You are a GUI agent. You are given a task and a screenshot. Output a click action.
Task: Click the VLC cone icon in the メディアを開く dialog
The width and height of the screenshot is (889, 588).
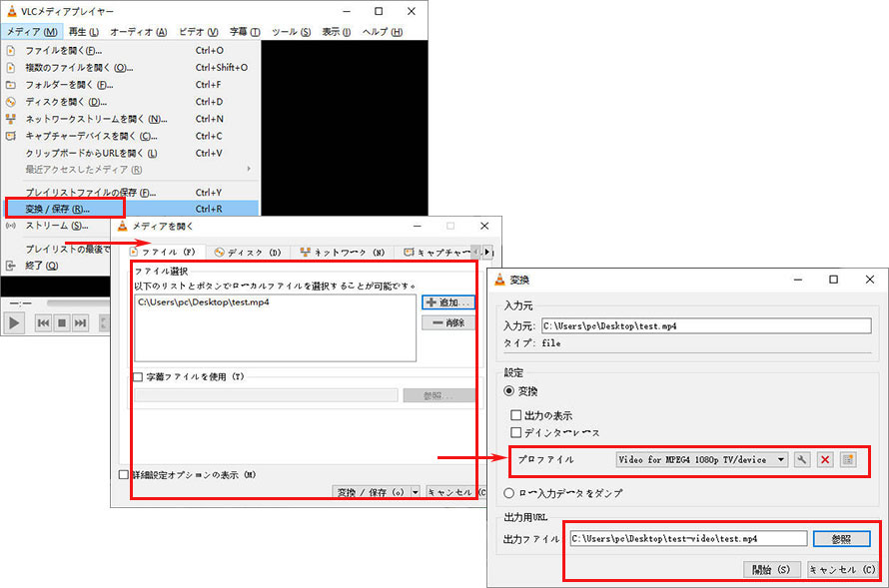tap(122, 226)
